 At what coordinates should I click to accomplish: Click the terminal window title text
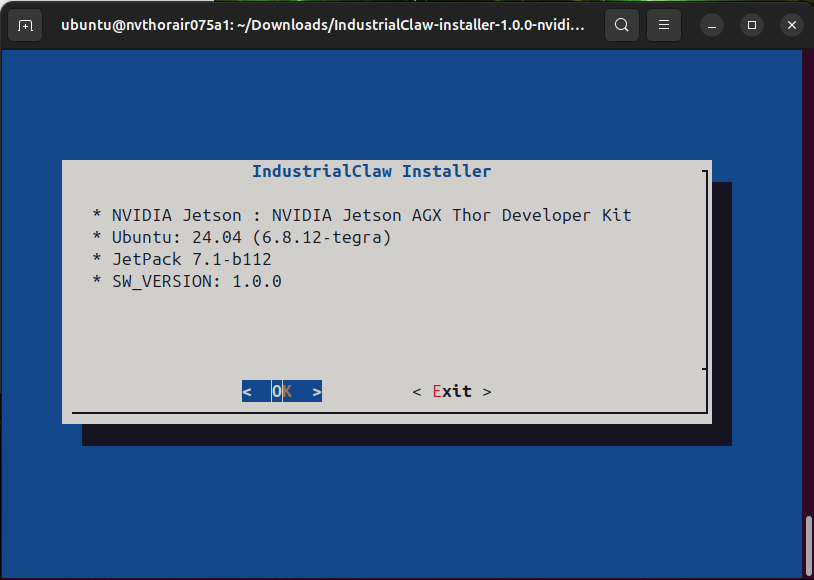click(323, 25)
